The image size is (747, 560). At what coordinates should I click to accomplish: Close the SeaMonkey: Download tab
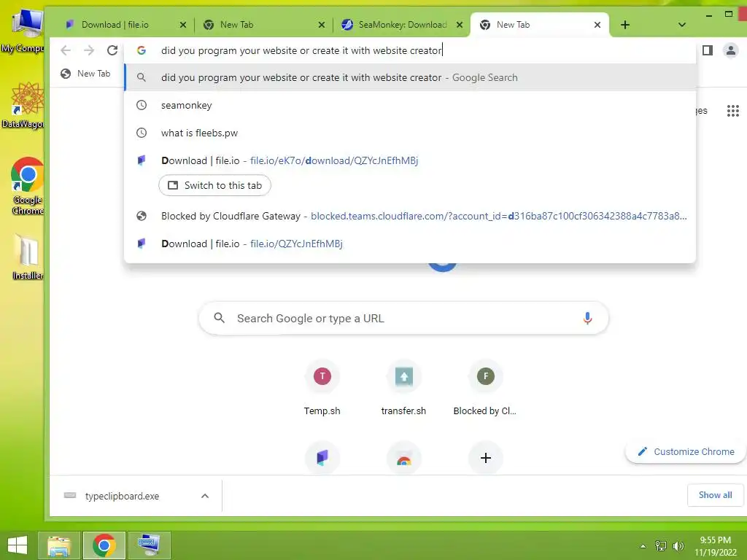[x=460, y=25]
